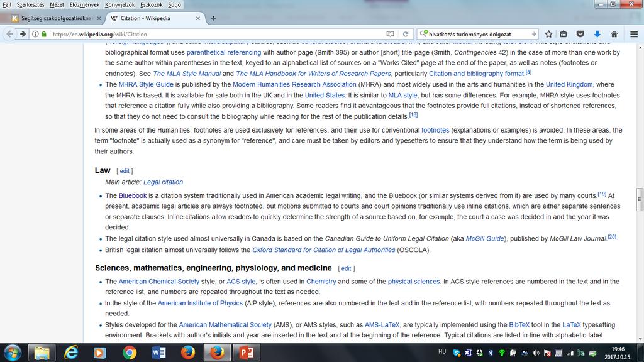Open the Könyvjelzők menu

pyautogui.click(x=119, y=4)
